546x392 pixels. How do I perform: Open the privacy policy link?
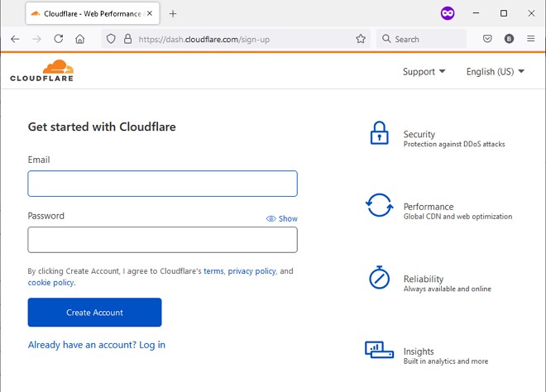coord(252,271)
